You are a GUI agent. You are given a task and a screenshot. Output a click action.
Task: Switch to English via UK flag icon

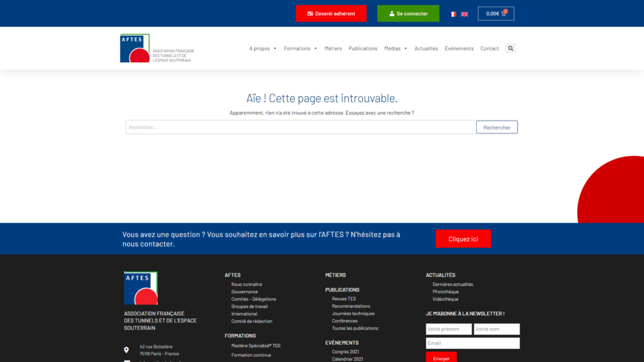tap(465, 14)
